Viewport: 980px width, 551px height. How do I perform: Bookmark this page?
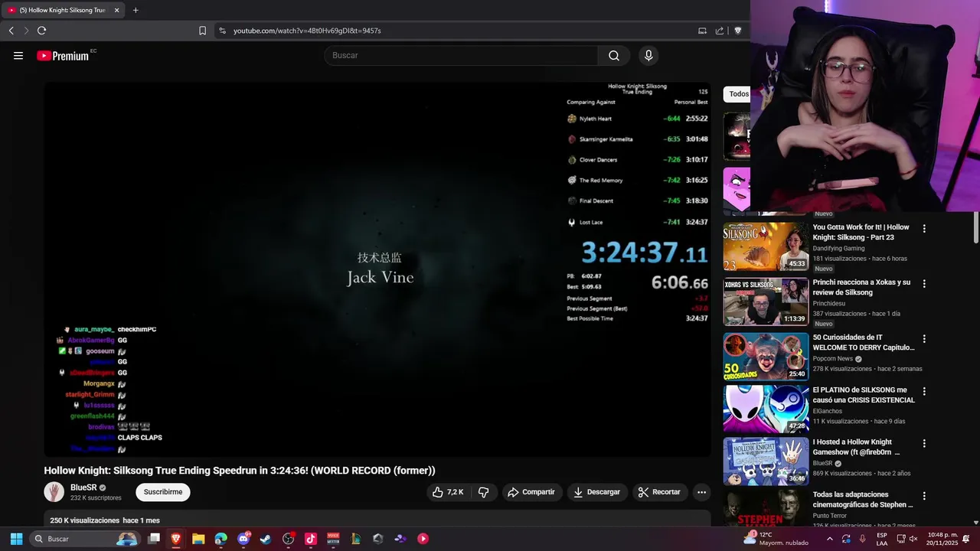[202, 31]
